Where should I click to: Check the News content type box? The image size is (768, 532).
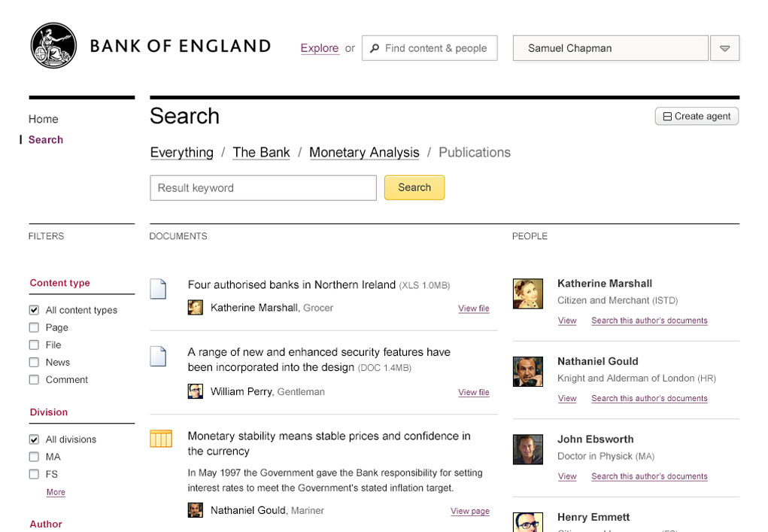pyautogui.click(x=34, y=362)
